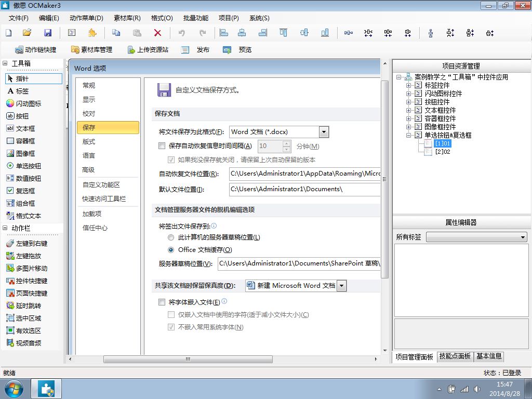
Task: Select the 图像框 image tool
Action: point(21,153)
